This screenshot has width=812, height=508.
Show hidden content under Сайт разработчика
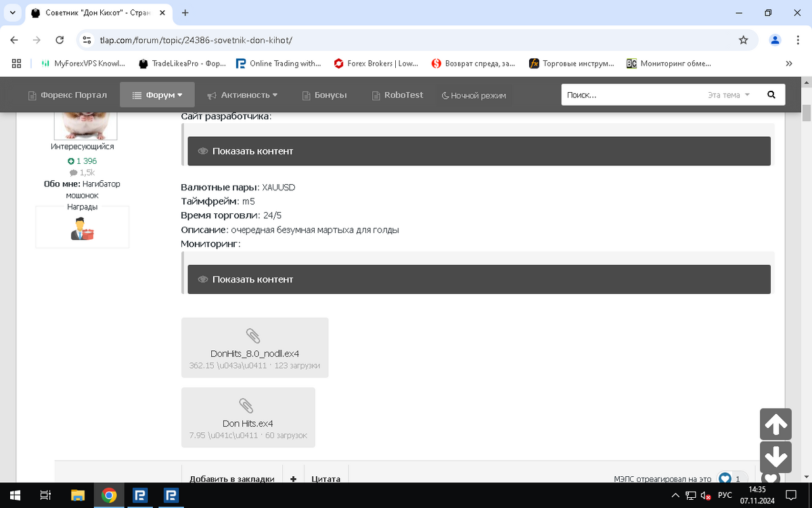click(479, 151)
